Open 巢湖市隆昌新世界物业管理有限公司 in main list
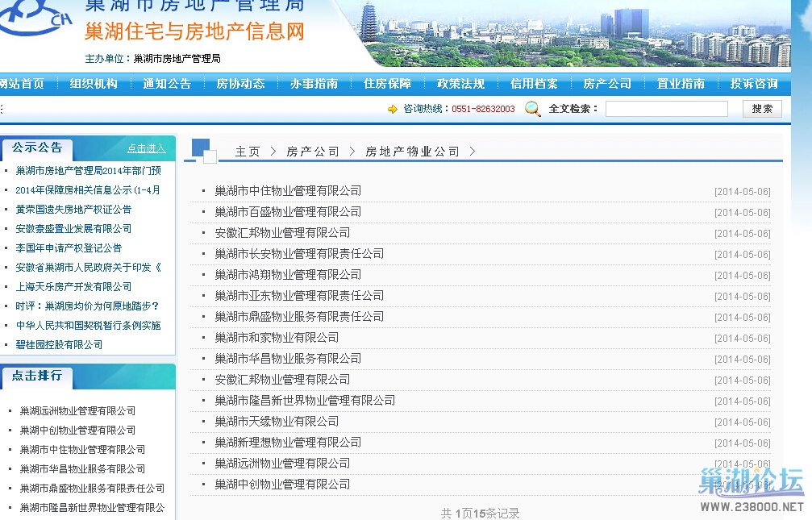Viewport: 812px width, 520px height. pos(305,401)
